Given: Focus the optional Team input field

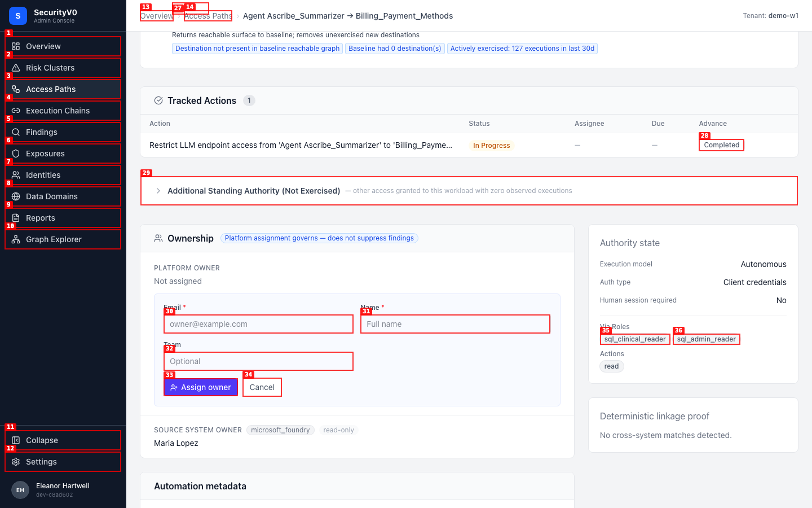Looking at the screenshot, I should click(x=259, y=361).
